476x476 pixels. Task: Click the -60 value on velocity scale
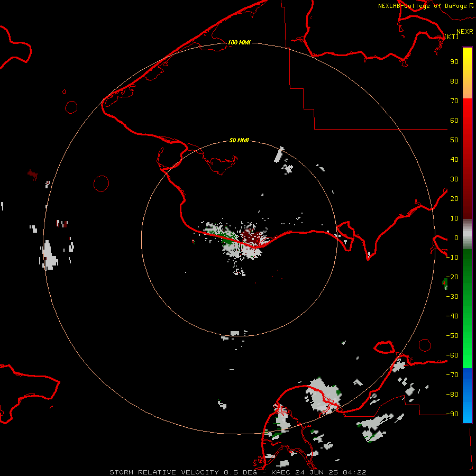pos(452,355)
